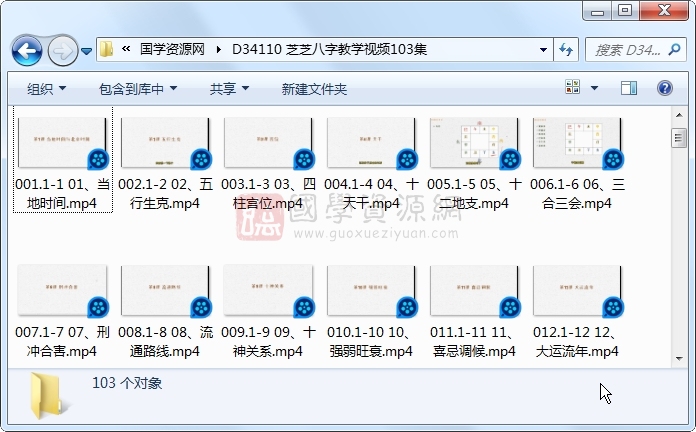Click the search magnifier icon

(674, 49)
